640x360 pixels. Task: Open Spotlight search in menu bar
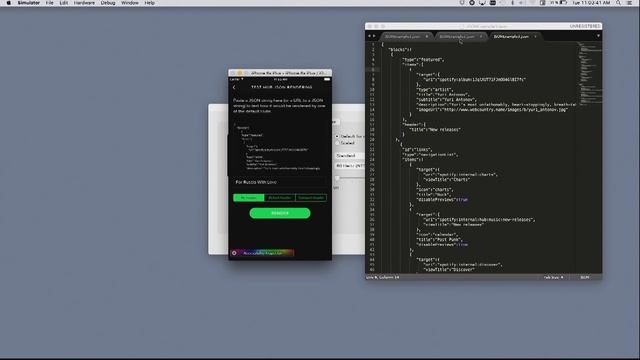tap(619, 3)
